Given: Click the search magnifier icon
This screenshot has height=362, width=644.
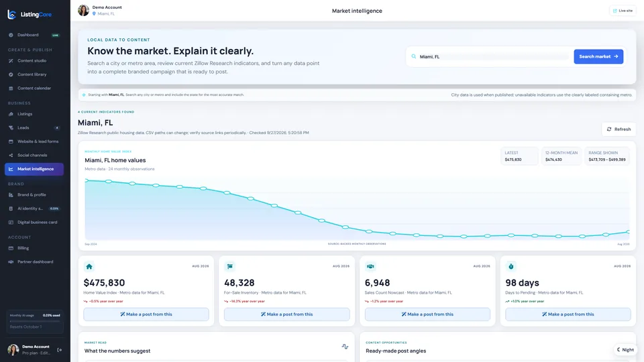Looking at the screenshot, I should pyautogui.click(x=414, y=56).
